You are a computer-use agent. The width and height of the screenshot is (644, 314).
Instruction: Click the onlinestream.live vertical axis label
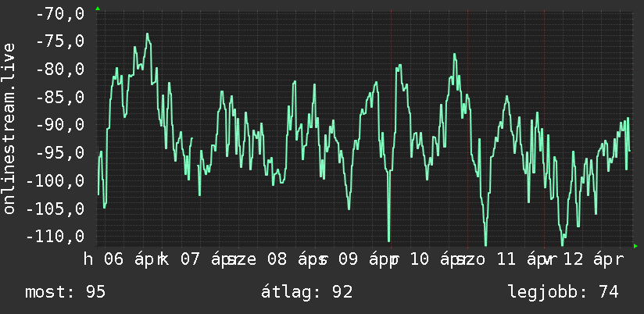9,128
